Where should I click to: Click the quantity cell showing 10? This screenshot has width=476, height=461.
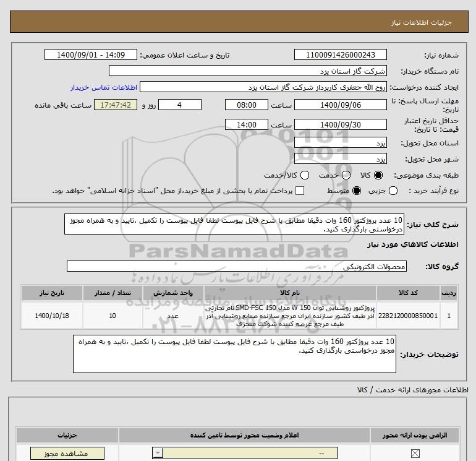tap(113, 316)
